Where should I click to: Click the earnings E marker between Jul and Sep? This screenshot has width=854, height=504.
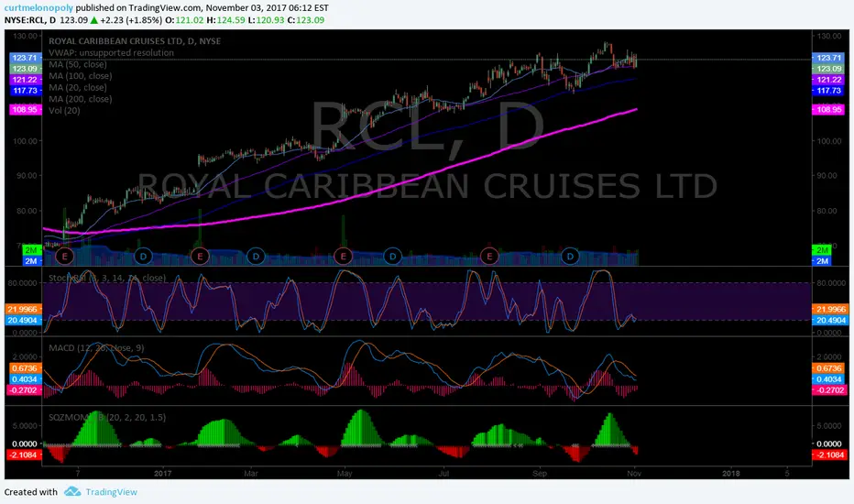point(489,256)
